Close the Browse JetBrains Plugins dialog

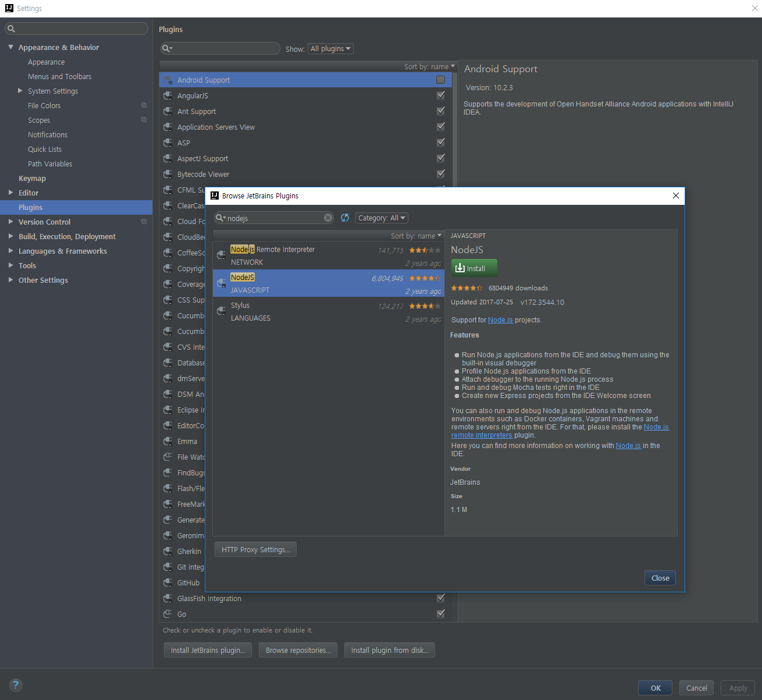660,578
